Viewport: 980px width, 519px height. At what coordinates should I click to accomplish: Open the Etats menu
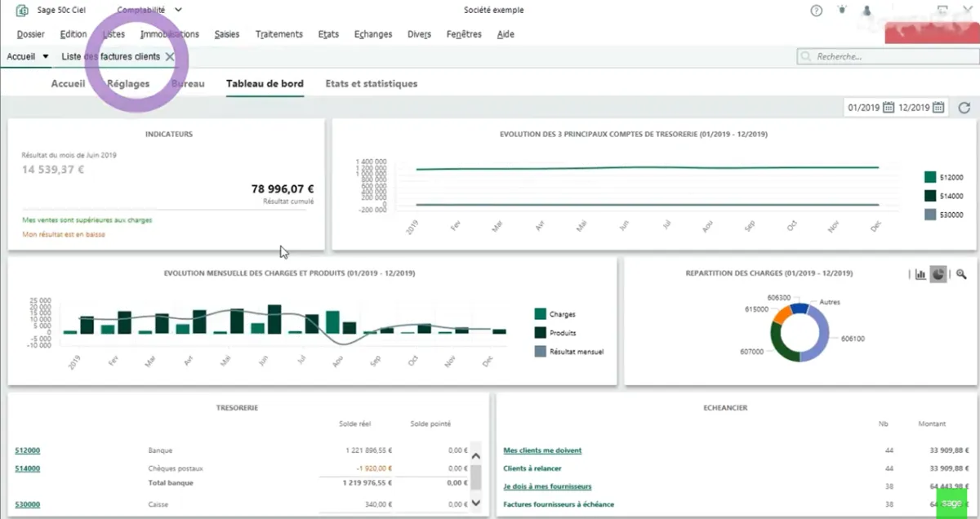point(328,34)
